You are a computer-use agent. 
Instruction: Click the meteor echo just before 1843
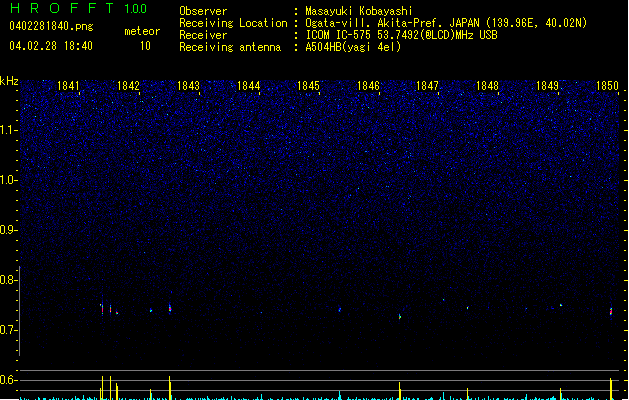(170, 308)
